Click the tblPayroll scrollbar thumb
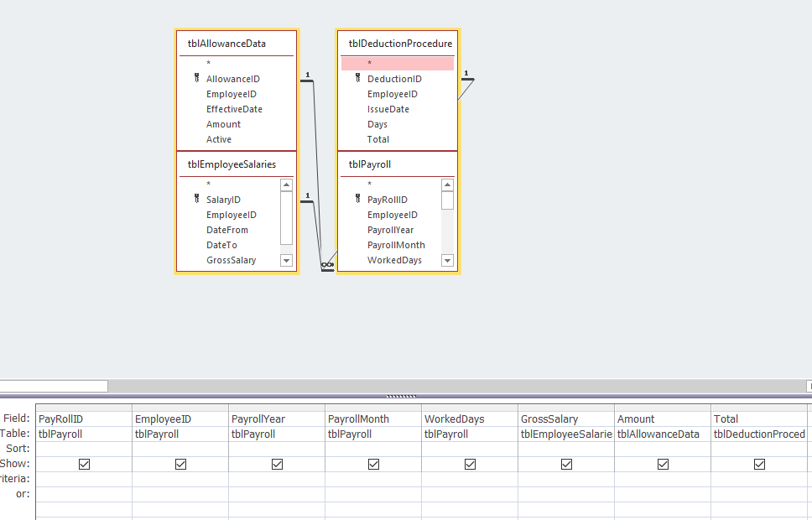 [x=447, y=200]
